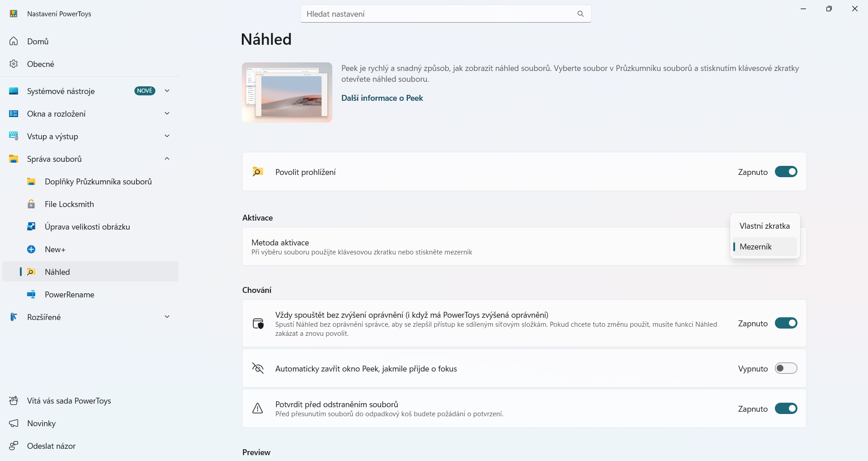The height and width of the screenshot is (461, 868).
Task: Enable auto-close Peek window on focus loss
Action: (x=786, y=368)
